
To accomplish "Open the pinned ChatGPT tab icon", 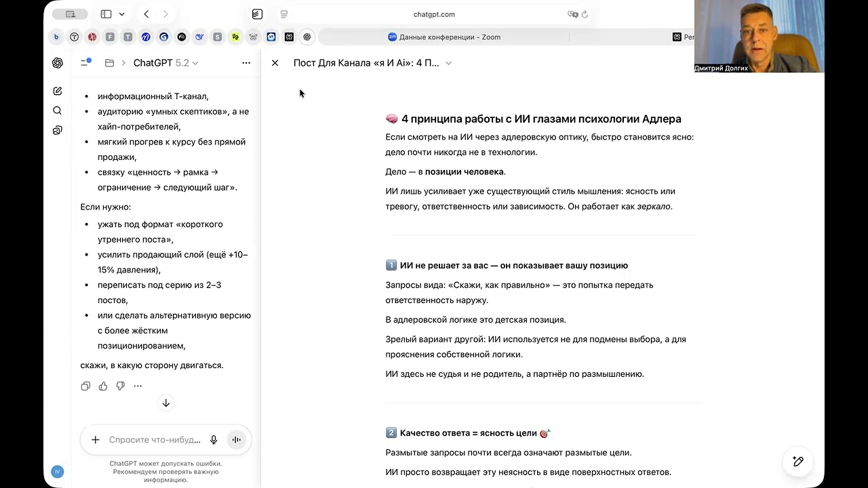I will coord(307,37).
